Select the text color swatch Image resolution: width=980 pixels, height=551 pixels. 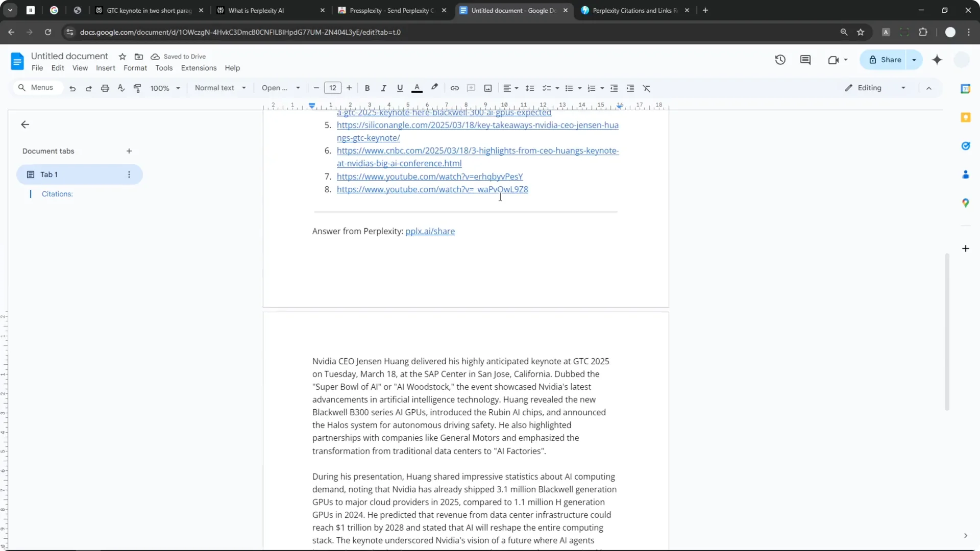coord(417,88)
